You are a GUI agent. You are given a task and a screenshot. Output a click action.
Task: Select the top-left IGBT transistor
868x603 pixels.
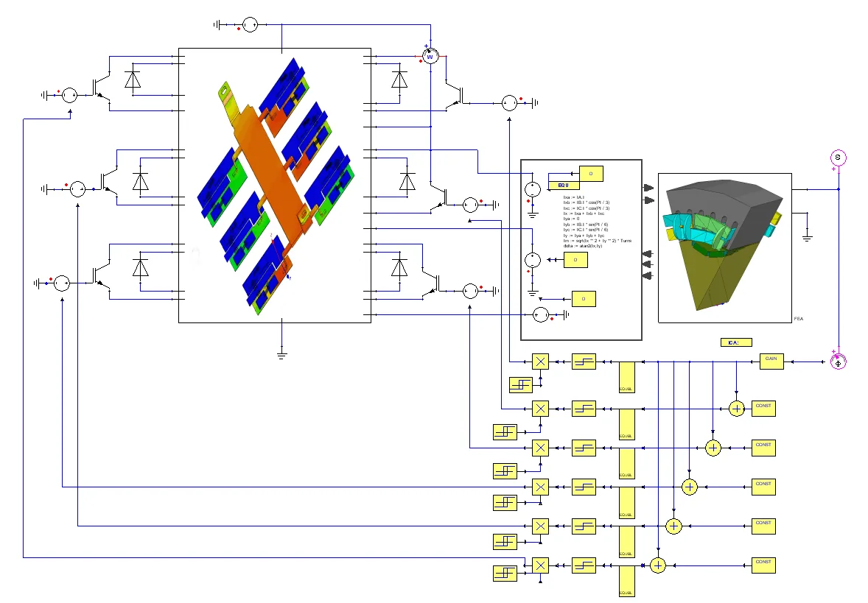coord(101,87)
